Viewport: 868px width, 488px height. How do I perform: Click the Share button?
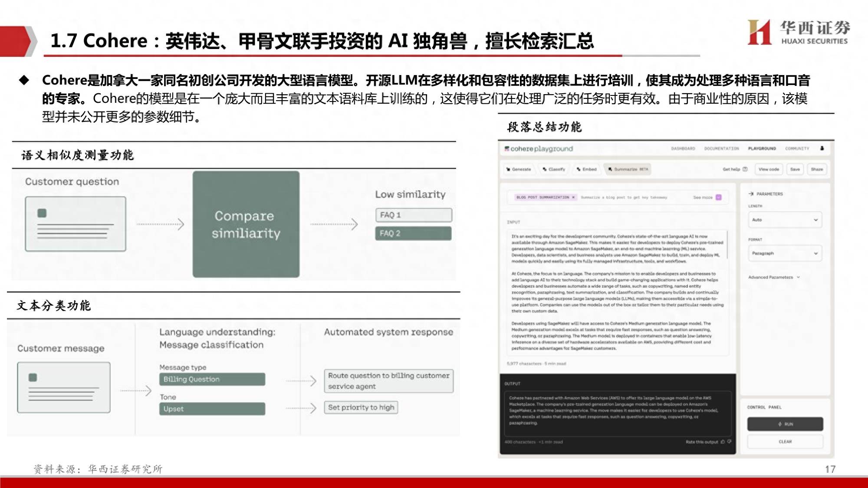click(817, 169)
